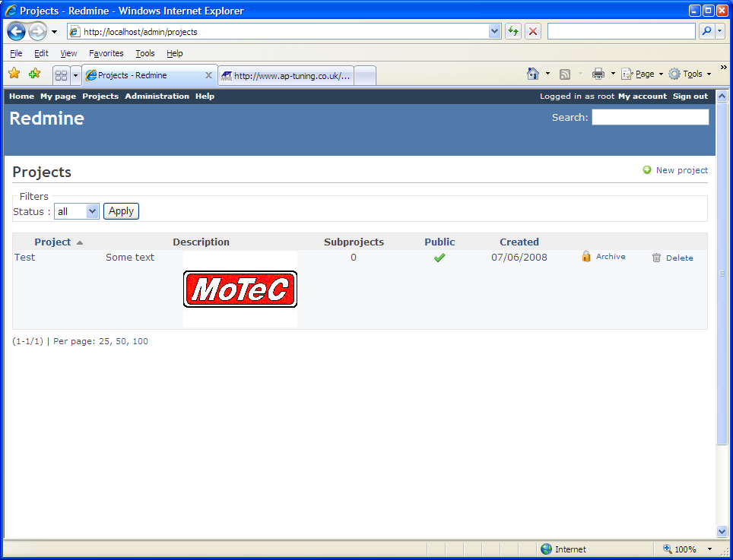Open zoom level 100% dropdown in status bar
733x560 pixels.
tap(709, 549)
